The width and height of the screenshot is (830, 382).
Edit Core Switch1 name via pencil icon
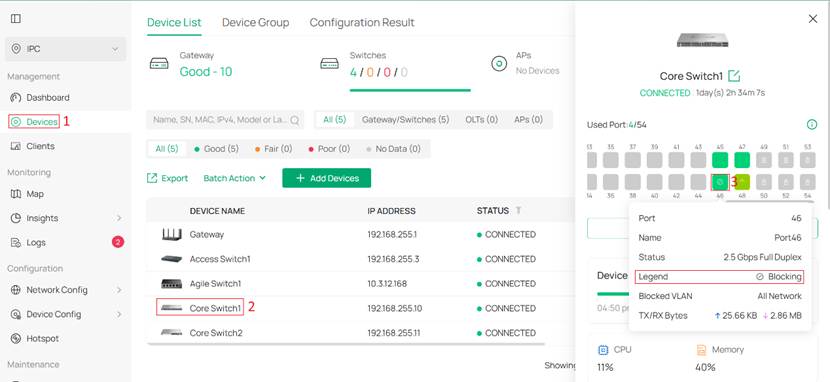(x=734, y=76)
